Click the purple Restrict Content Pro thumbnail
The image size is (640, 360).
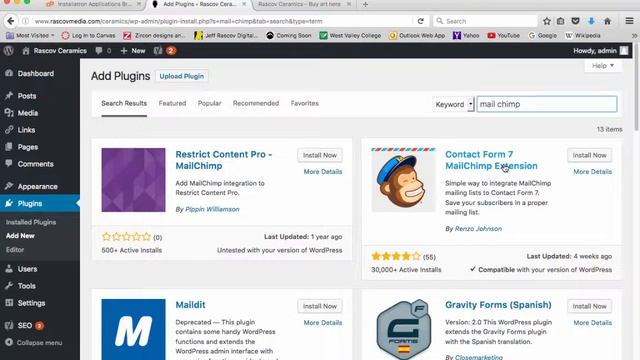(x=133, y=180)
